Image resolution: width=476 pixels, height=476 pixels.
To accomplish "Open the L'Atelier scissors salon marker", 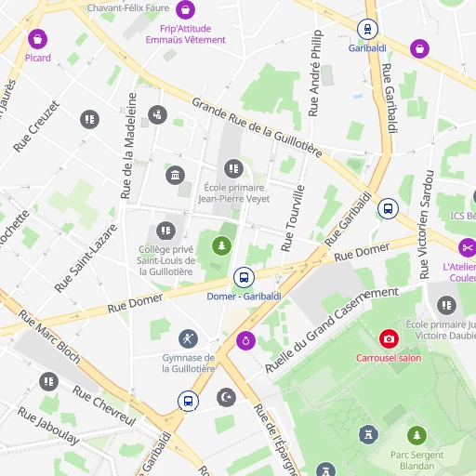I will click(468, 247).
